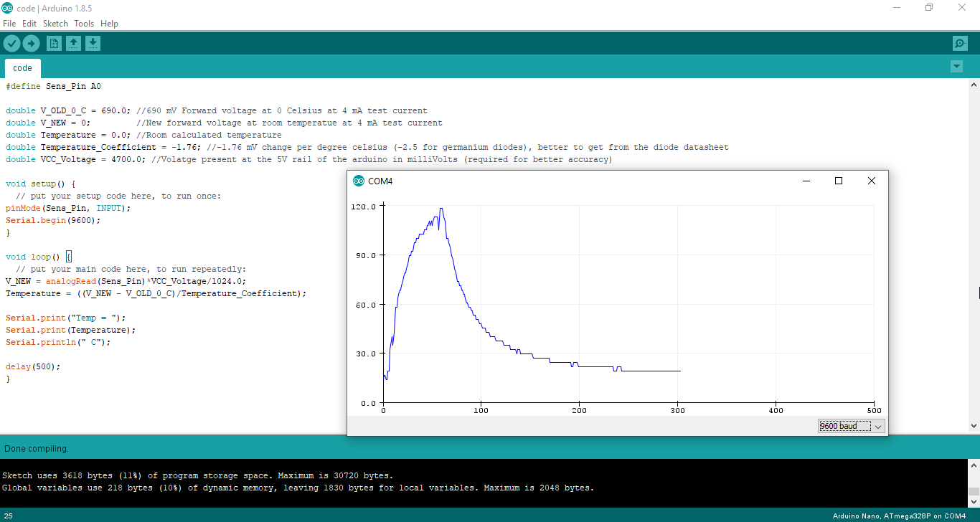The image size is (980, 522).
Task: Minimize the COM4 plotter window
Action: 805,181
